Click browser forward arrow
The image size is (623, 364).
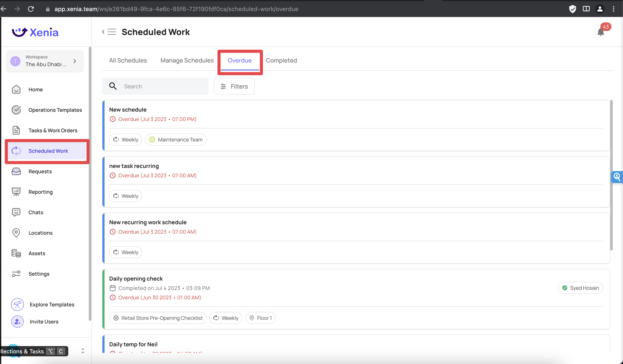coord(17,9)
